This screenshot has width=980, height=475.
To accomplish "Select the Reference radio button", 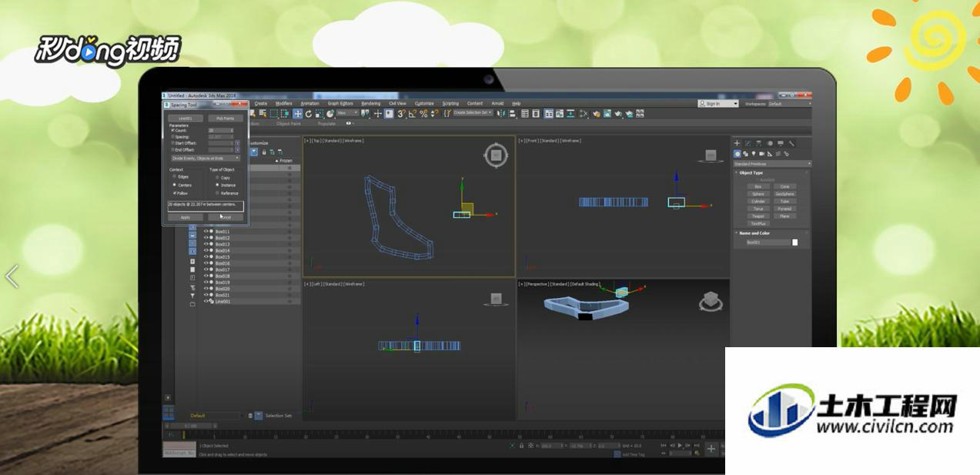I will (x=217, y=193).
